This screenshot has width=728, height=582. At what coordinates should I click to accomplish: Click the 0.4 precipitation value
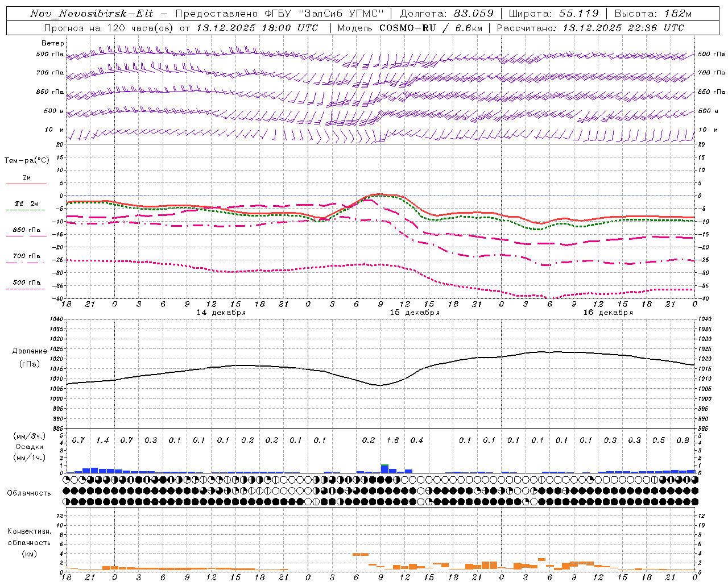[417, 440]
